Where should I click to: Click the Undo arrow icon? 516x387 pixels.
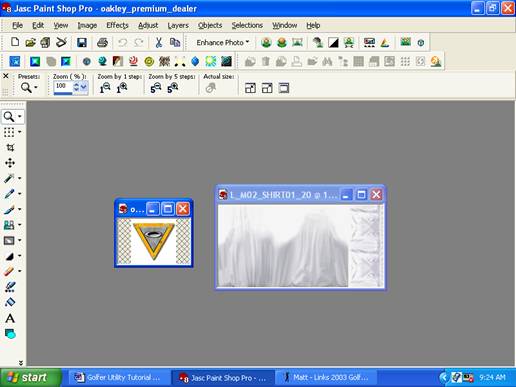tap(123, 42)
